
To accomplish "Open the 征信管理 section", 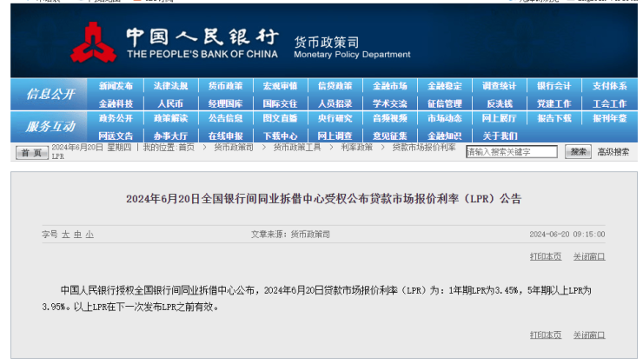I will pyautogui.click(x=445, y=103).
